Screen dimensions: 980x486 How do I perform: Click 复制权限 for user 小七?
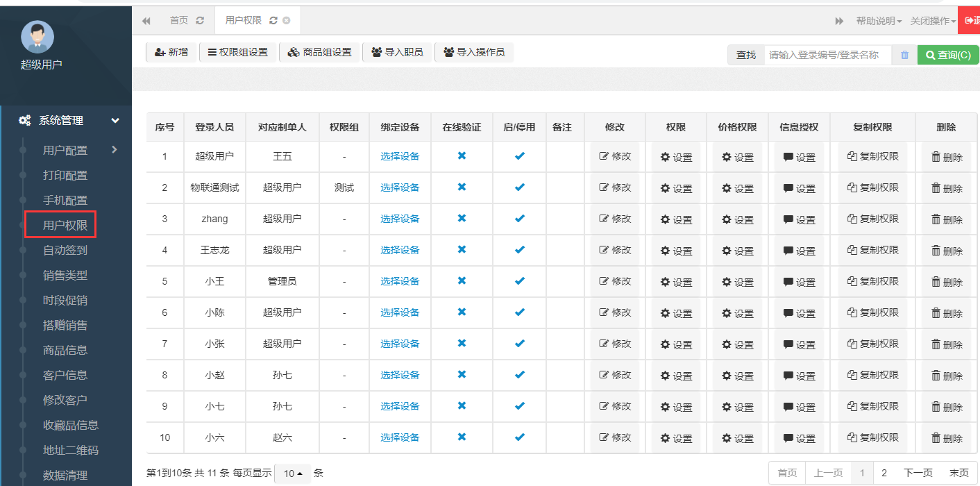tap(872, 406)
